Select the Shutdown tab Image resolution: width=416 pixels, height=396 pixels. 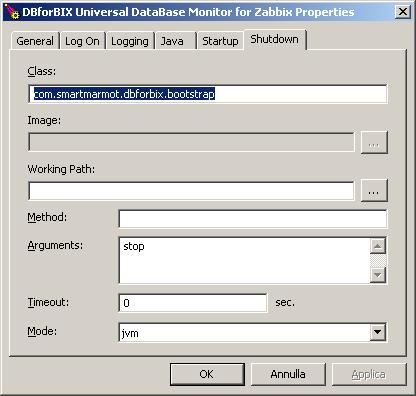[275, 39]
